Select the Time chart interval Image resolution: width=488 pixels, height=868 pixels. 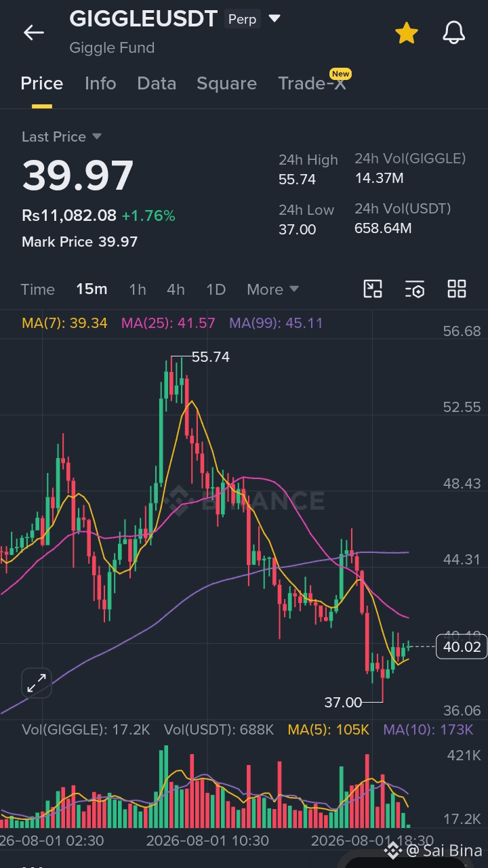coord(37,289)
